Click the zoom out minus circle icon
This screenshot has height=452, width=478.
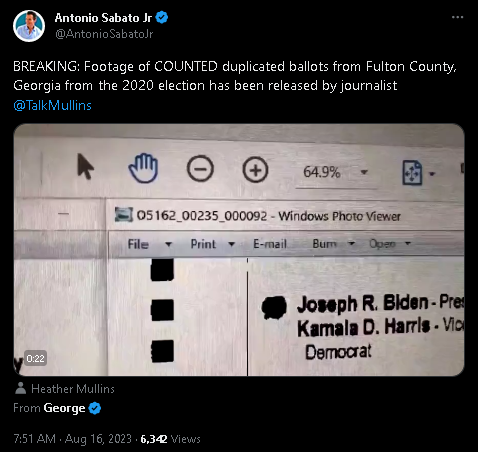point(200,169)
